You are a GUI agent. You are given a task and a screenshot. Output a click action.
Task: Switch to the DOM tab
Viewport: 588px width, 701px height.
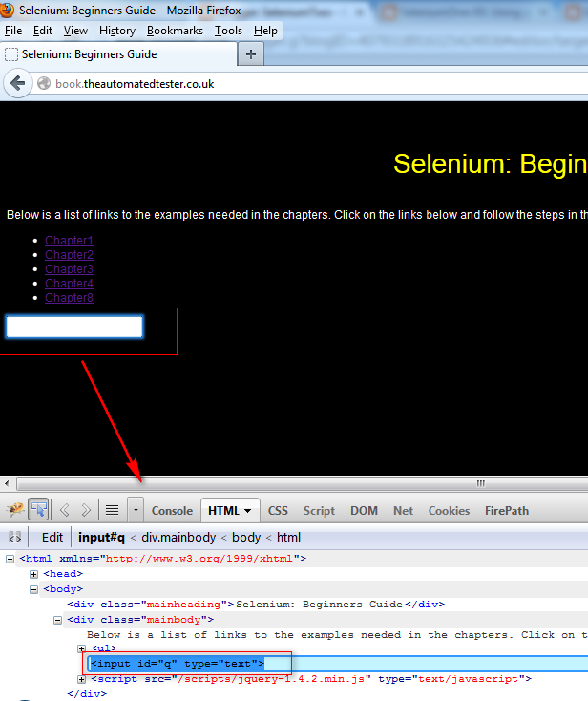(364, 511)
